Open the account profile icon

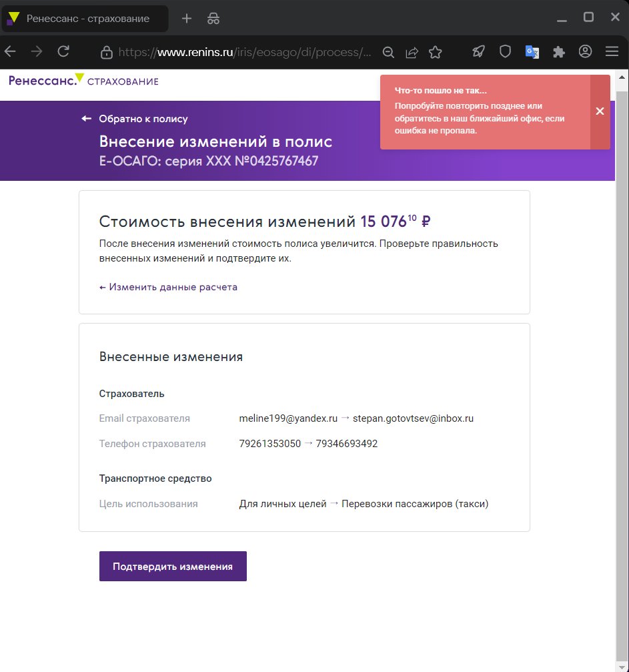point(586,51)
